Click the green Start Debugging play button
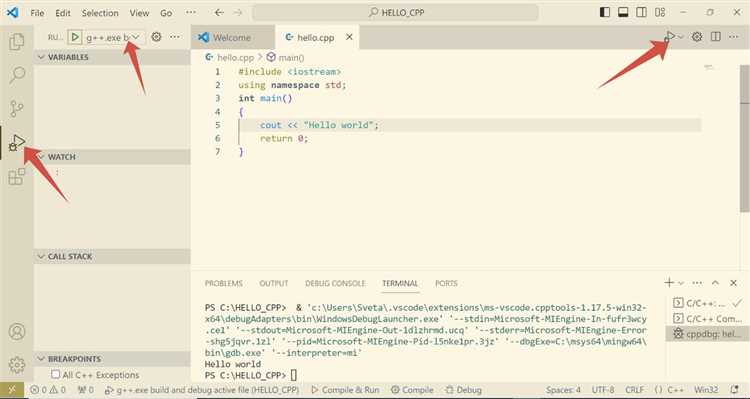Screen dimensions: 750x399 pyautogui.click(x=75, y=37)
